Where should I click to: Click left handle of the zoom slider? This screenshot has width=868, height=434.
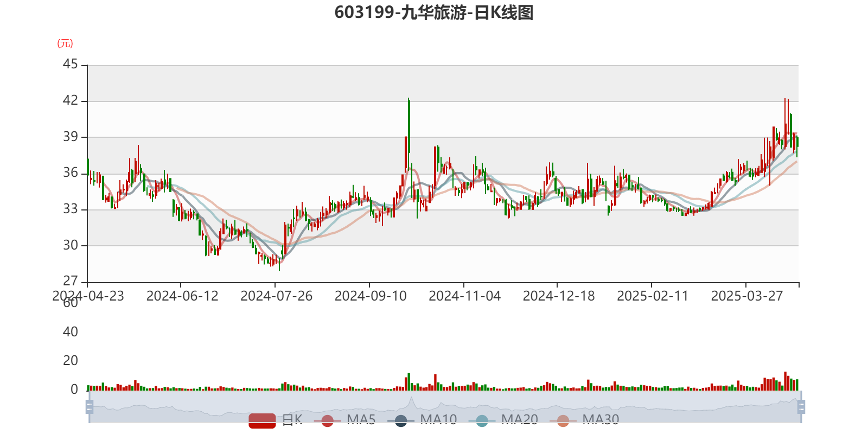[89, 407]
